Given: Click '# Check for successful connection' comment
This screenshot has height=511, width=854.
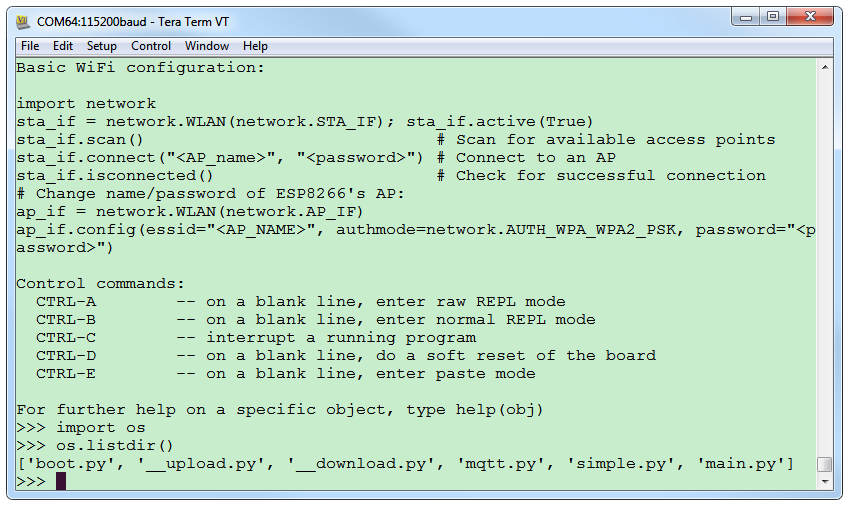Looking at the screenshot, I should pos(601,175).
